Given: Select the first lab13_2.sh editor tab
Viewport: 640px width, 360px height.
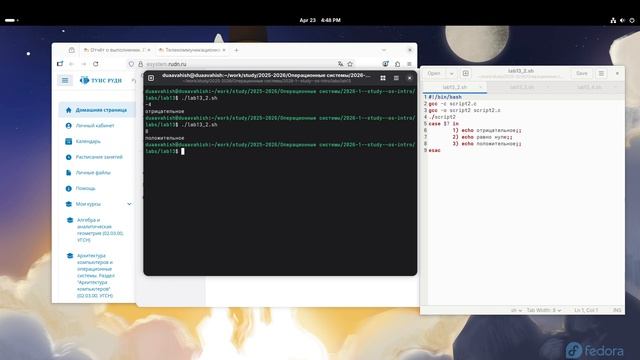Looking at the screenshot, I should 454,87.
